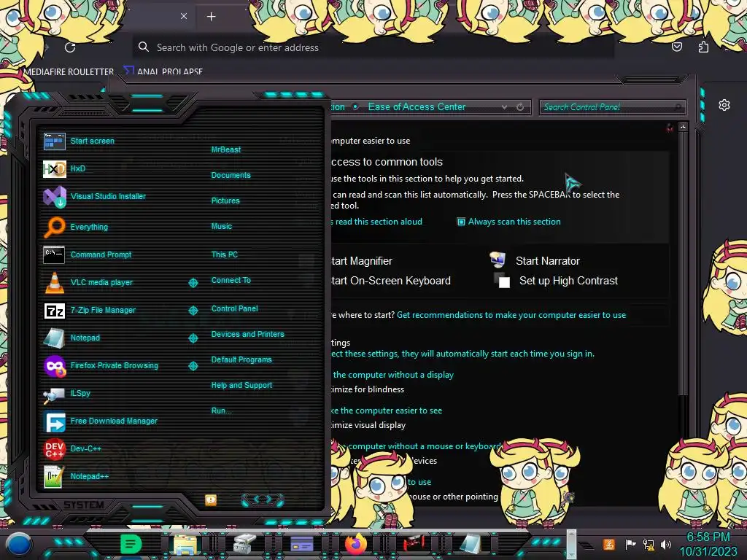747x560 pixels.
Task: Open Notepad from Start menu list
Action: point(71,338)
